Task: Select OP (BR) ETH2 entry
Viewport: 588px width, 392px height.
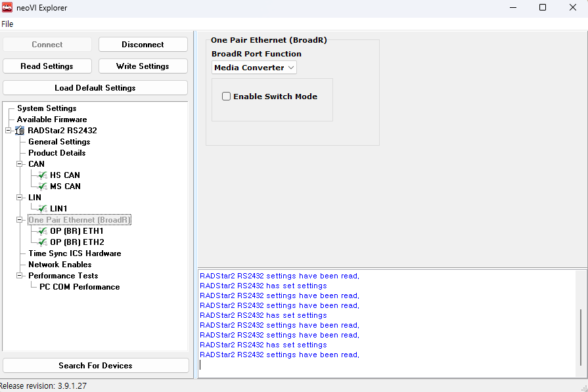Action: 77,242
